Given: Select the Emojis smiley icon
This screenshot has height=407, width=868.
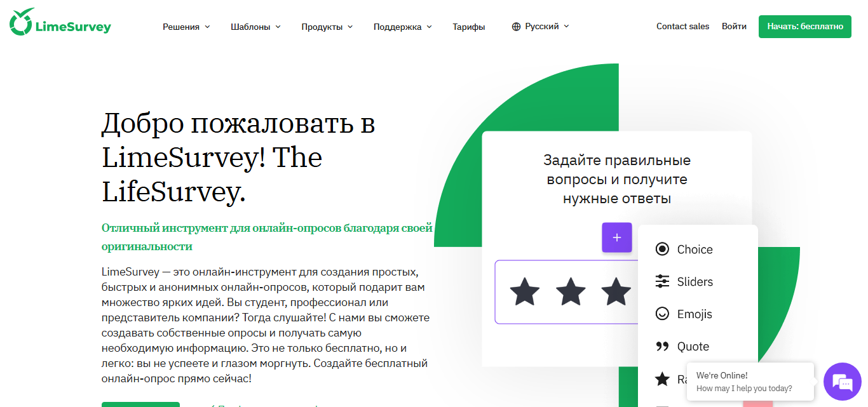Looking at the screenshot, I should pos(662,314).
